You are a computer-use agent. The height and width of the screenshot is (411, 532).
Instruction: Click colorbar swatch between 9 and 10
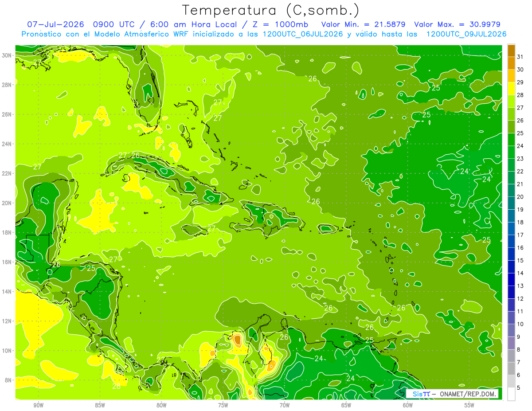tap(511, 331)
